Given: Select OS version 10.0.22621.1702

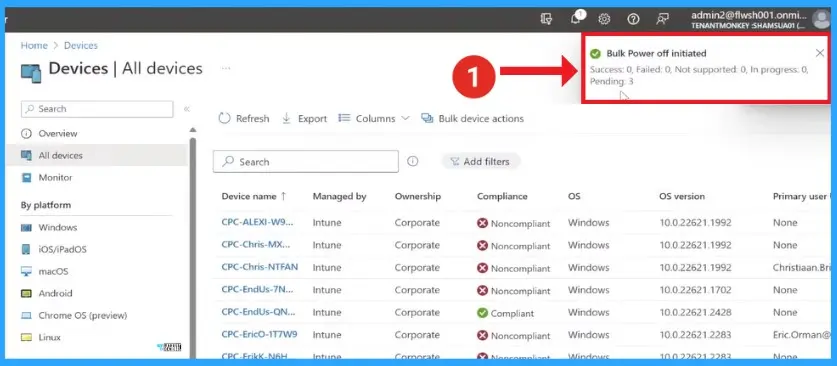Looking at the screenshot, I should pos(696,290).
